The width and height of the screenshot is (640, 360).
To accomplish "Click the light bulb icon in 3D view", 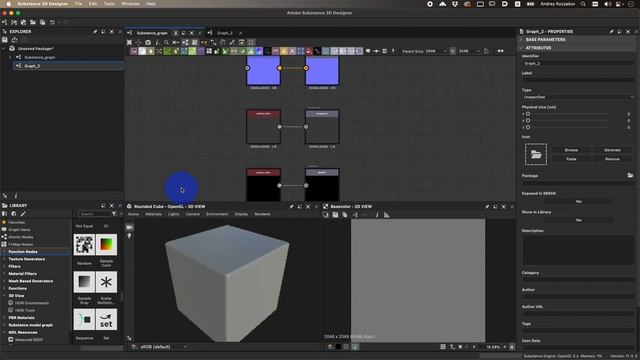I will [x=129, y=236].
